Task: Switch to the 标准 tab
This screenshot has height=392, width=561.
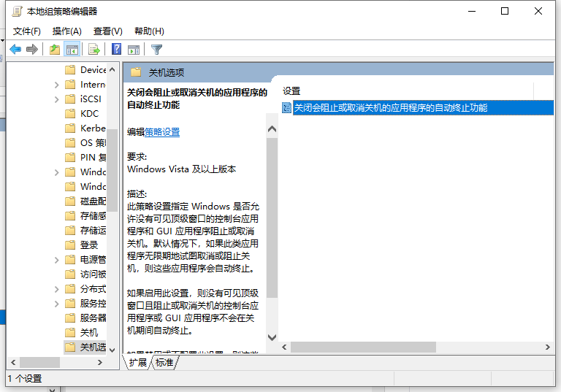Action: point(164,362)
